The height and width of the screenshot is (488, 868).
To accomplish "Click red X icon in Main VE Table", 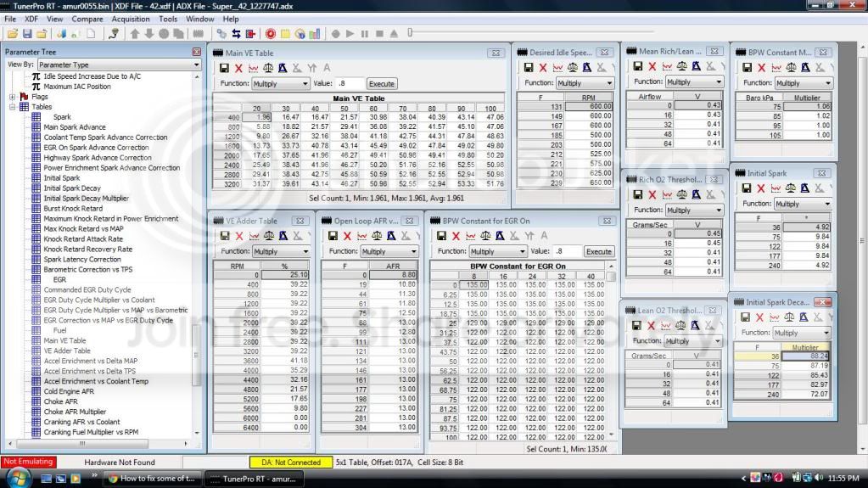I will point(238,68).
